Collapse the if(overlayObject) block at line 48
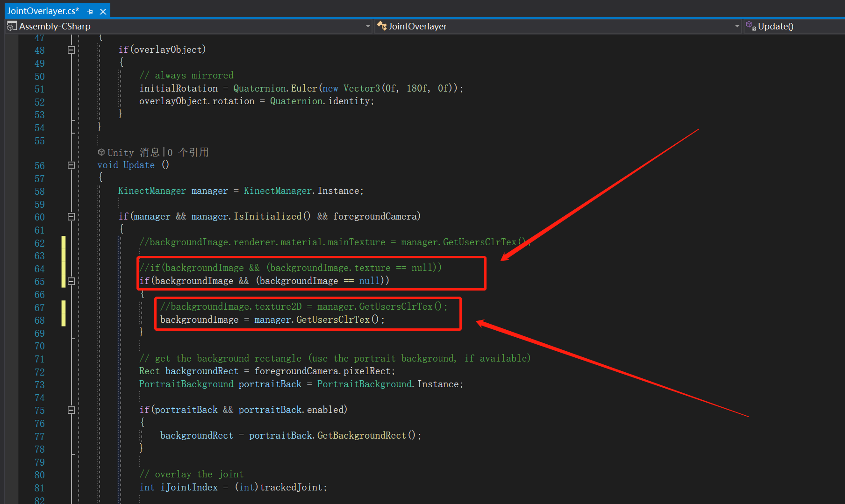 tap(71, 50)
